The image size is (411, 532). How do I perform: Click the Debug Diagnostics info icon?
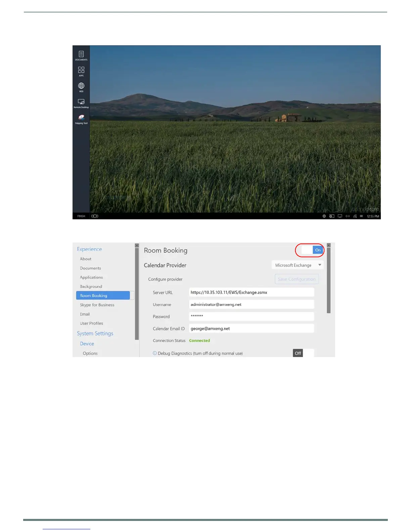[155, 353]
